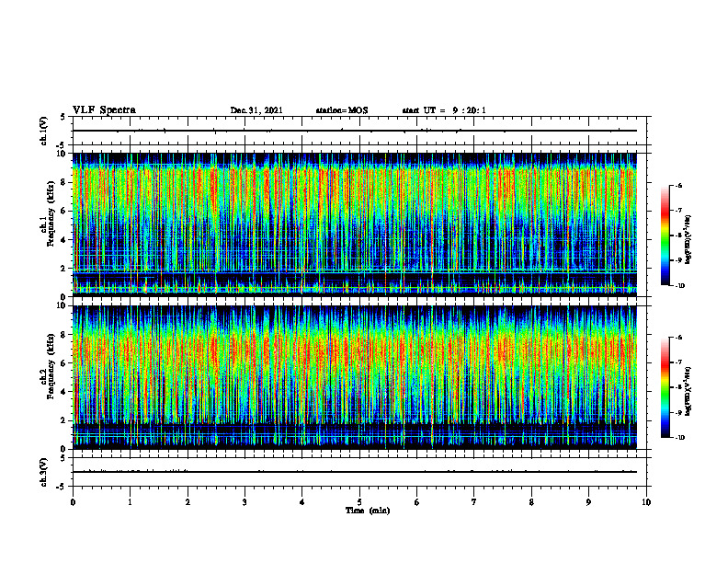Click the "-10" tick on the ch.1 colorbar
This screenshot has height=563, width=728.
pos(679,286)
